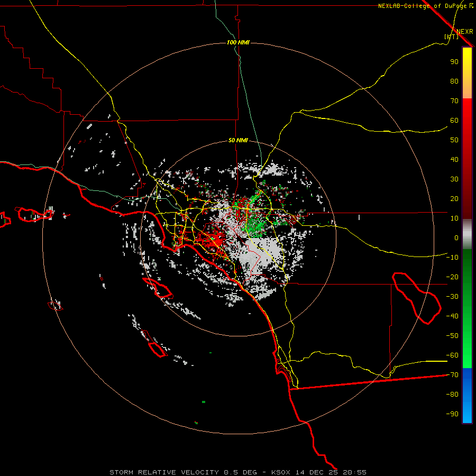Click the "-40" value on the velocity scale
Viewport: 476px width, 476px height.
point(452,316)
